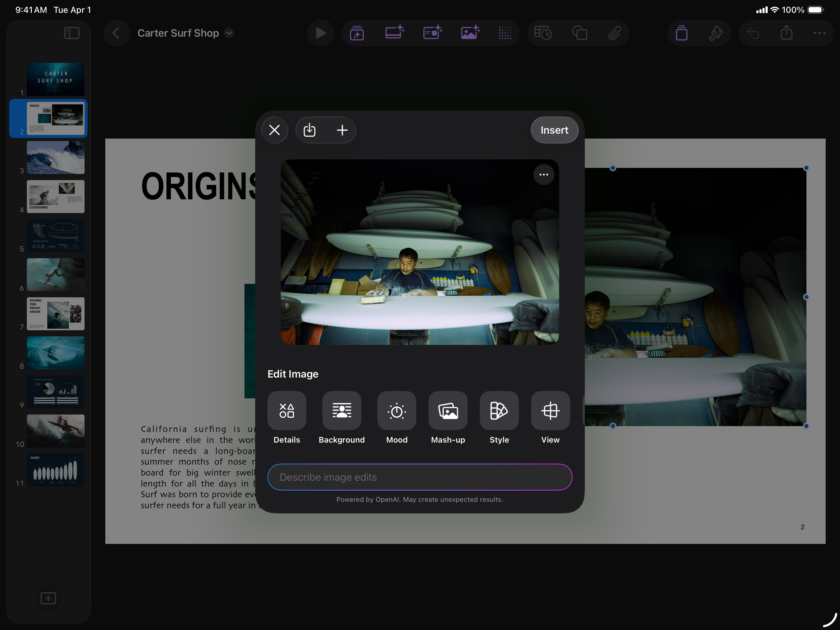Click the Wi-Fi icon in status bar
Viewport: 840px width, 630px height.
point(774,10)
